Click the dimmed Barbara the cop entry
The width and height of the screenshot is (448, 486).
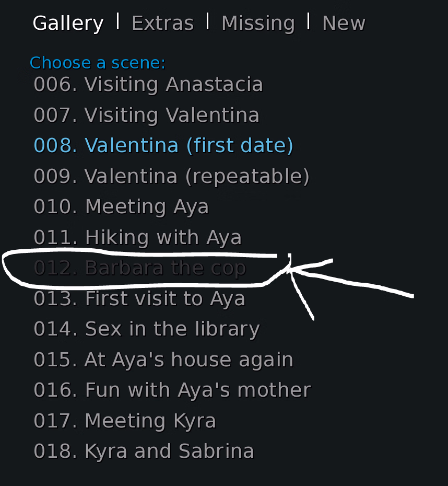(x=139, y=268)
